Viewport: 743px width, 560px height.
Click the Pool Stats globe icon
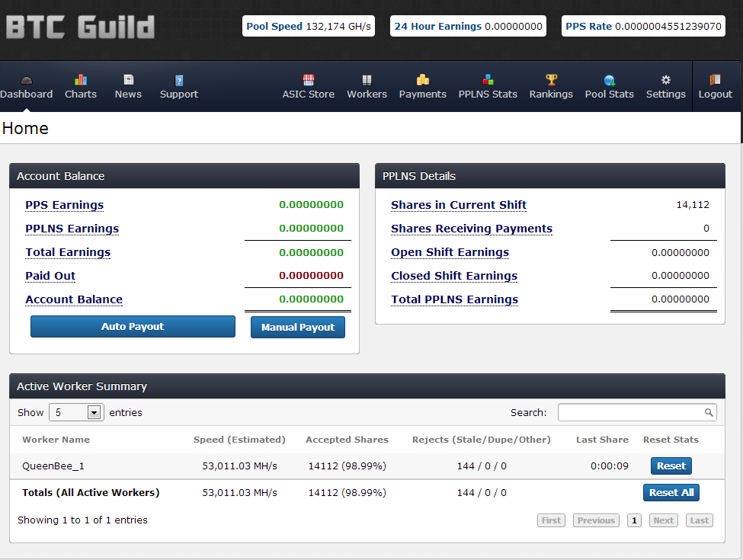point(610,80)
